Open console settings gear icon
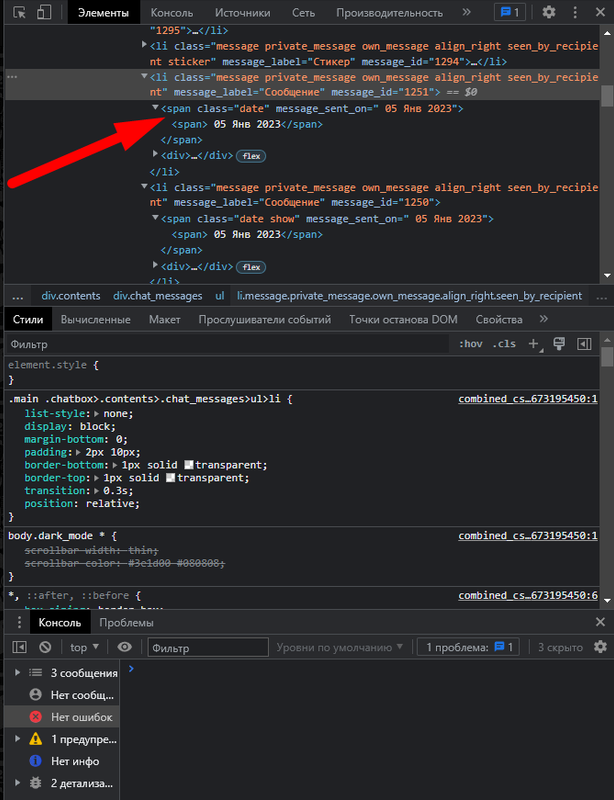 point(600,647)
